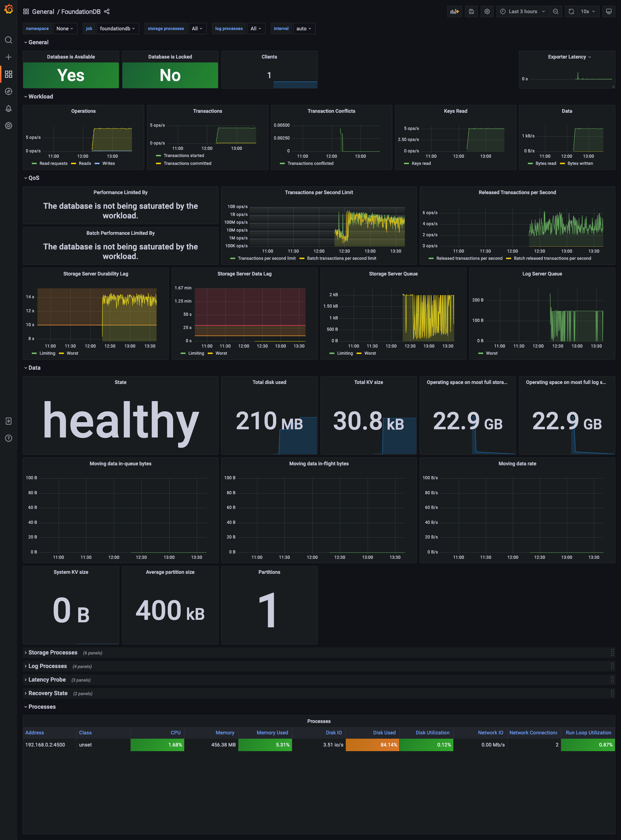Open the Moving data rate panel title
The height and width of the screenshot is (840, 621).
pos(517,464)
